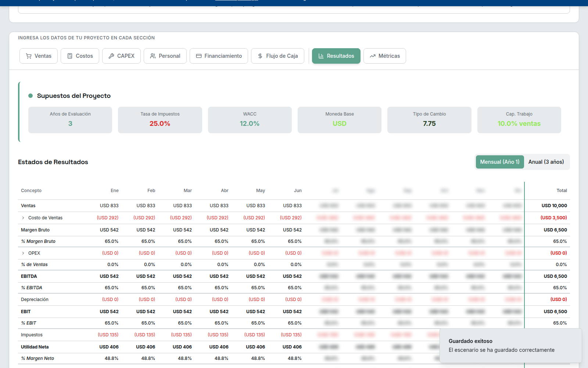
Task: Click the Mar column header
Action: pyautogui.click(x=188, y=191)
